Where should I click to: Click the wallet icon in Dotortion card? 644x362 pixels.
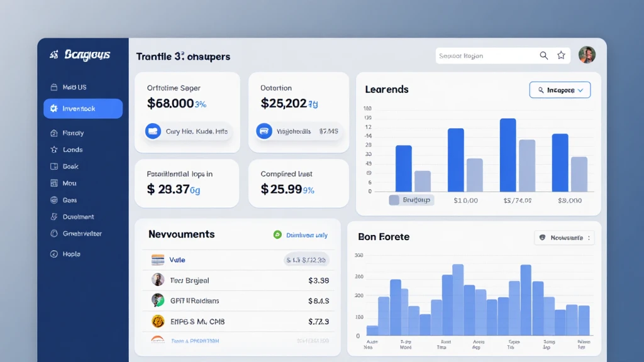tap(264, 131)
